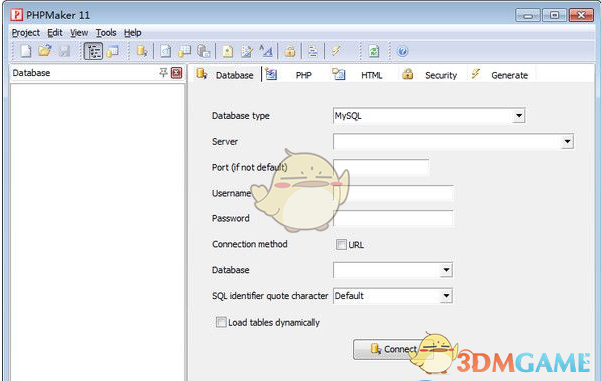Open the Edit menu
The height and width of the screenshot is (381, 601).
pos(55,33)
